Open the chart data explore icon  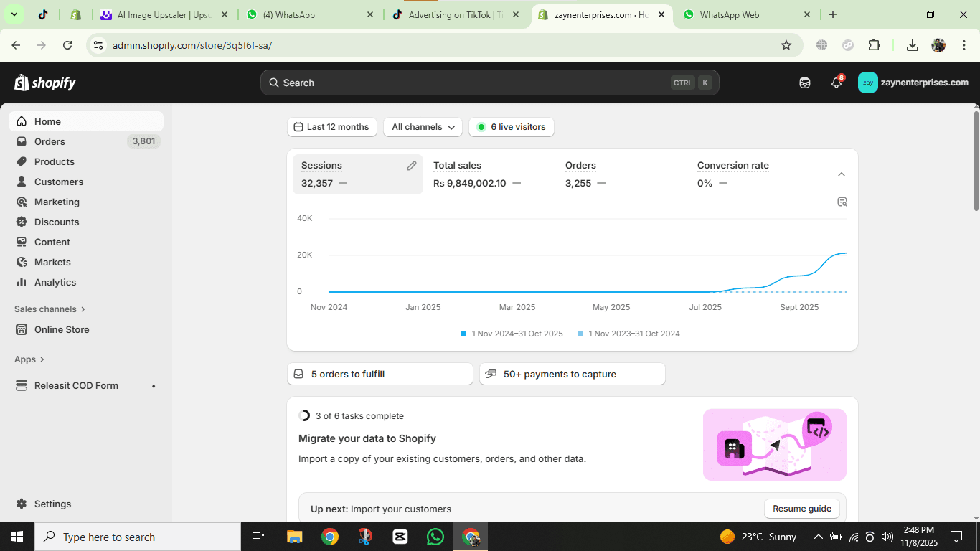click(x=842, y=202)
